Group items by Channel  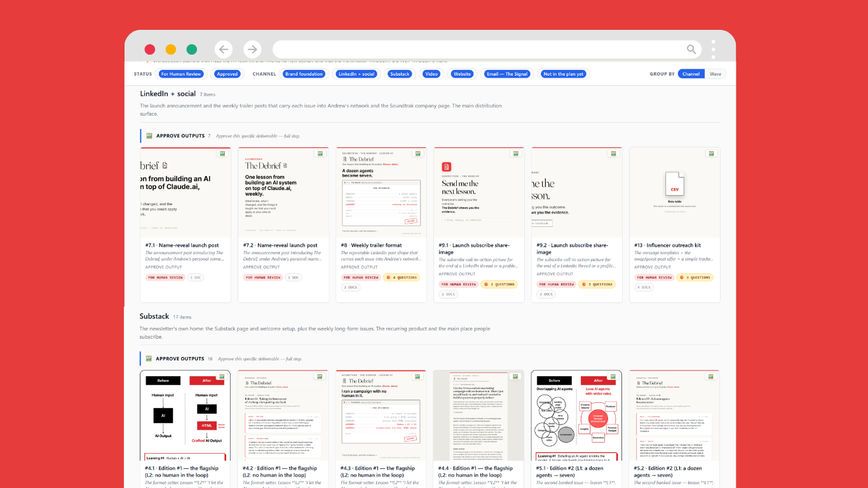pyautogui.click(x=691, y=74)
